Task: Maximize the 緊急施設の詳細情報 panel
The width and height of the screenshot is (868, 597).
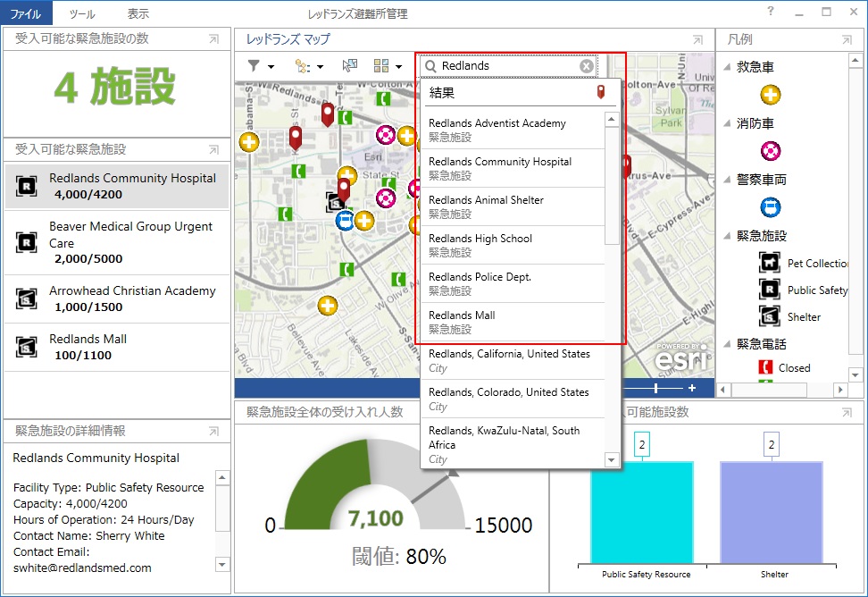Action: (x=213, y=431)
